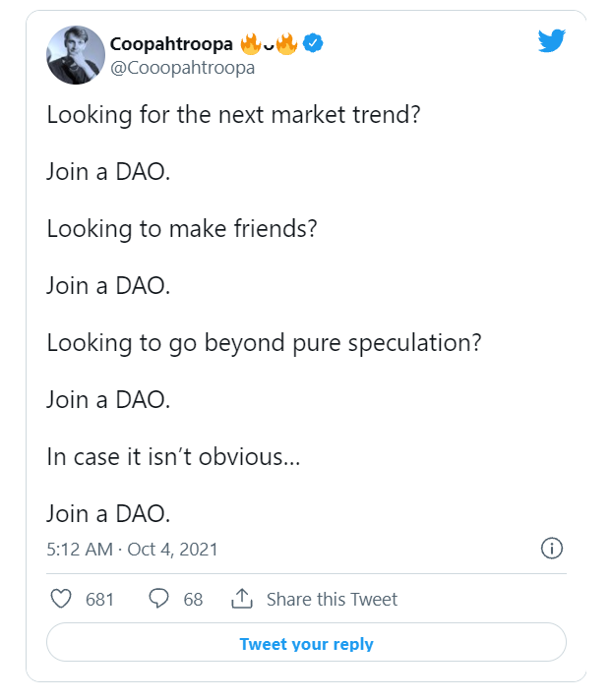Like the tweet with heart icon
Viewport: 612px width, 700px height.
pyautogui.click(x=61, y=599)
